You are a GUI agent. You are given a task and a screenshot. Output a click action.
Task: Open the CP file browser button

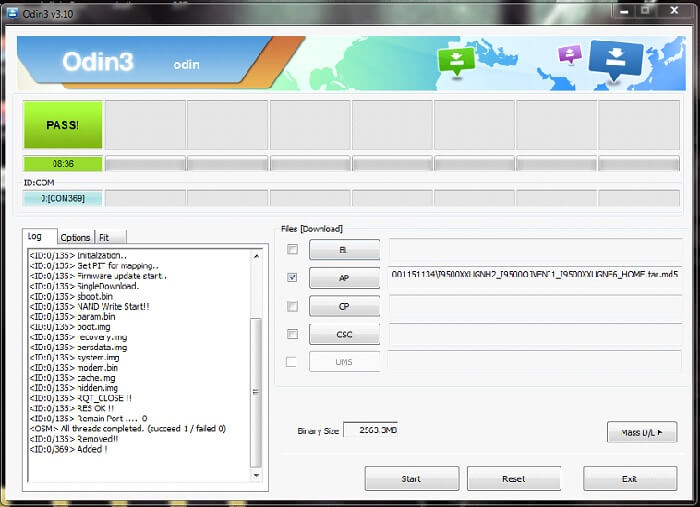[344, 306]
